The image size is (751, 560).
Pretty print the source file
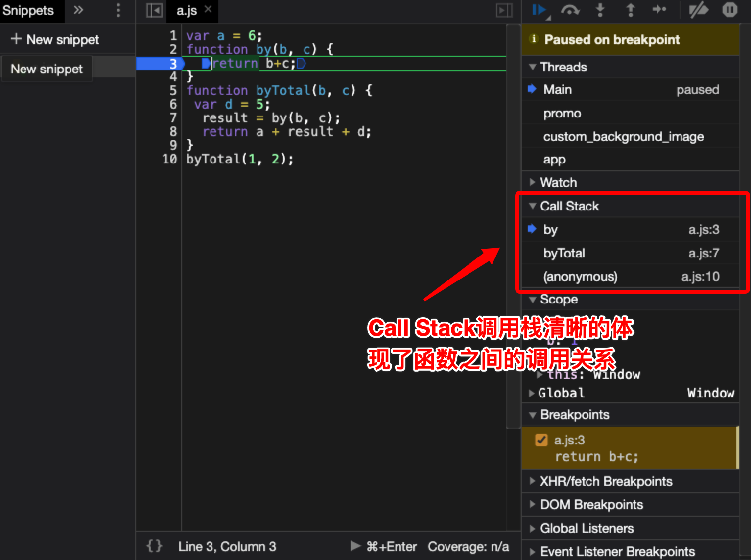click(x=154, y=546)
